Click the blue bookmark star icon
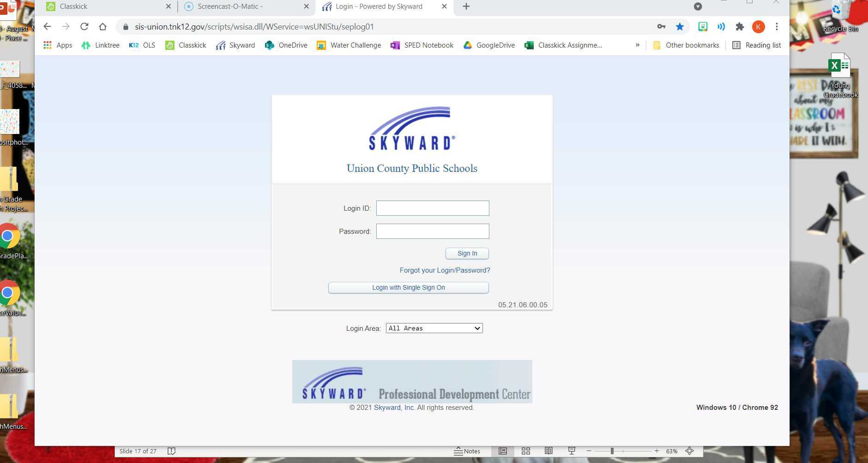The width and height of the screenshot is (868, 463). (x=680, y=27)
